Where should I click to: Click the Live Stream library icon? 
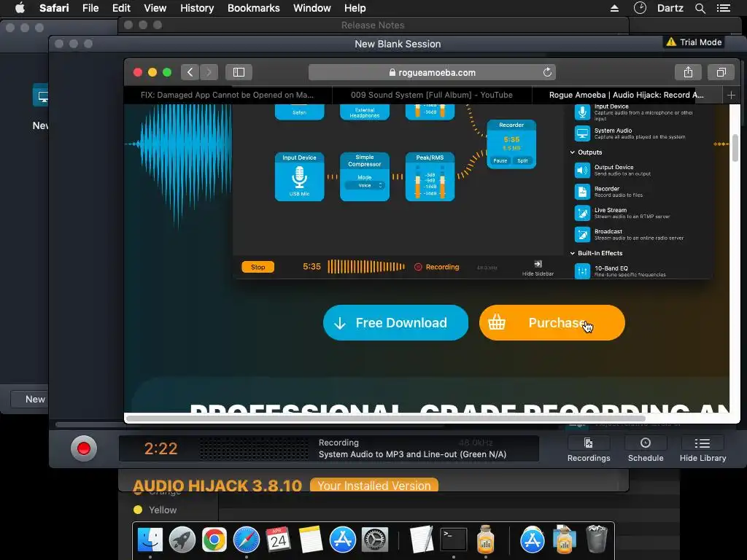click(582, 213)
